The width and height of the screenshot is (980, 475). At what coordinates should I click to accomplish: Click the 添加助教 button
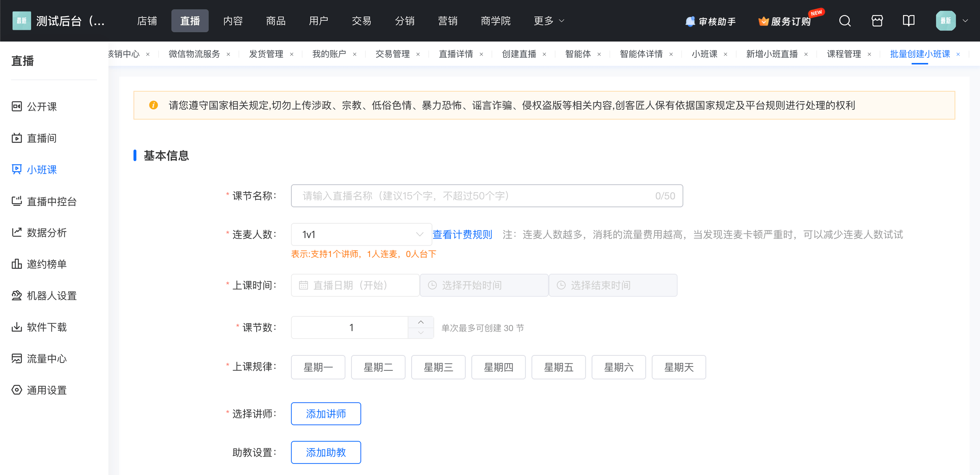326,453
